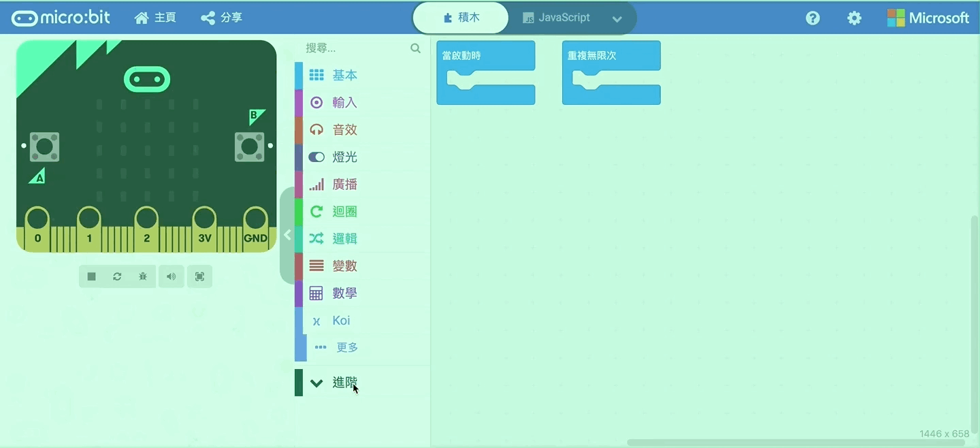Open the Koi block category

coord(362,320)
